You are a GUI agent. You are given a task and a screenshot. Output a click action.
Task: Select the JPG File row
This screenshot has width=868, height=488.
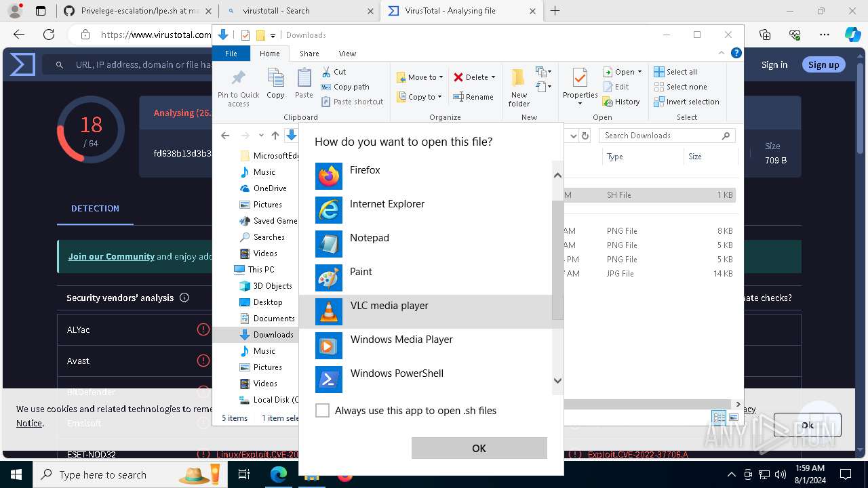pyautogui.click(x=650, y=274)
